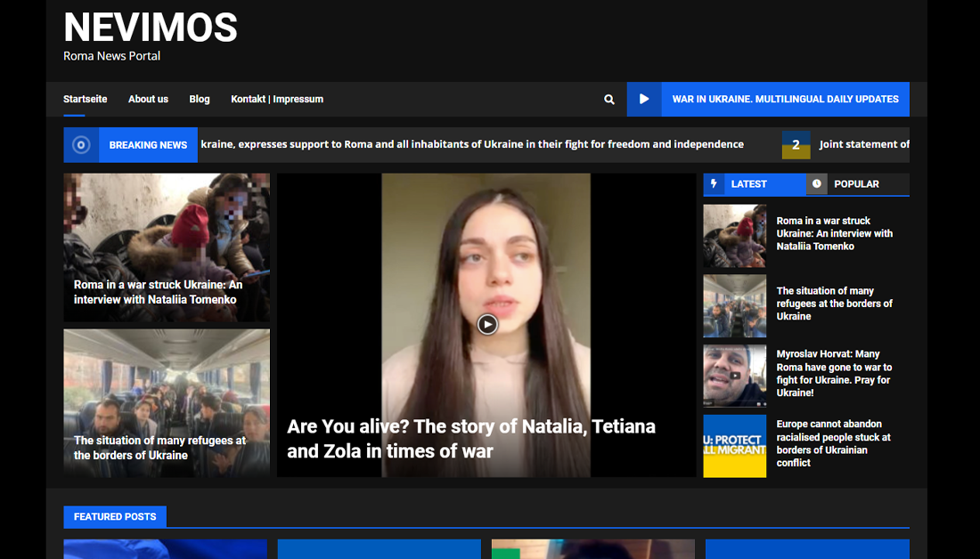Click the NEVIMOS site title
Image resolution: width=980 pixels, height=559 pixels.
tap(151, 28)
